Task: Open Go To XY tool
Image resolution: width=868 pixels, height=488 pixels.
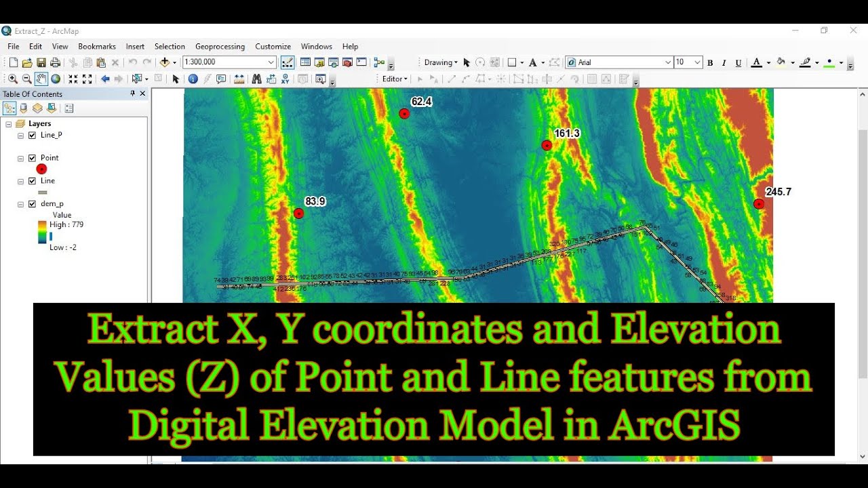Action: [x=285, y=79]
